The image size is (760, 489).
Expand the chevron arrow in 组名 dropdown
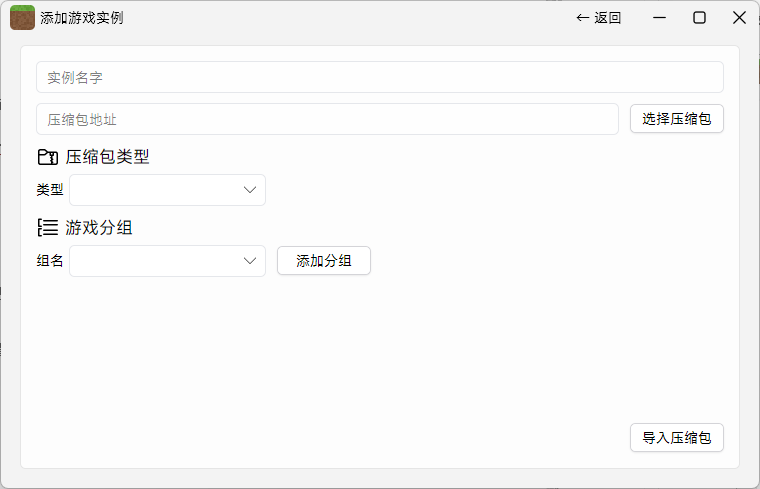tap(250, 261)
